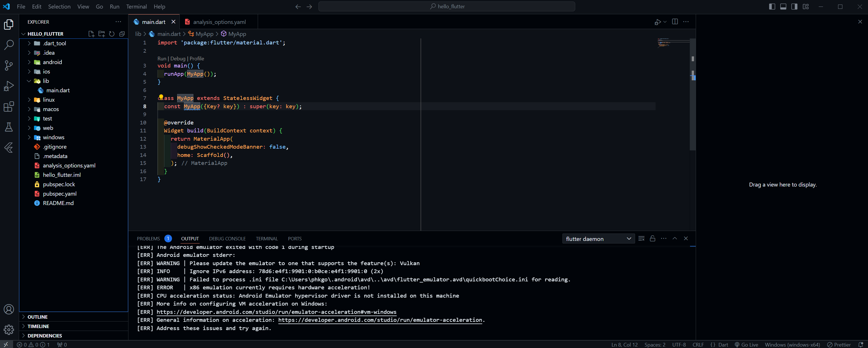The width and height of the screenshot is (868, 348).
Task: Click the Run code lens above main
Action: pyautogui.click(x=162, y=58)
